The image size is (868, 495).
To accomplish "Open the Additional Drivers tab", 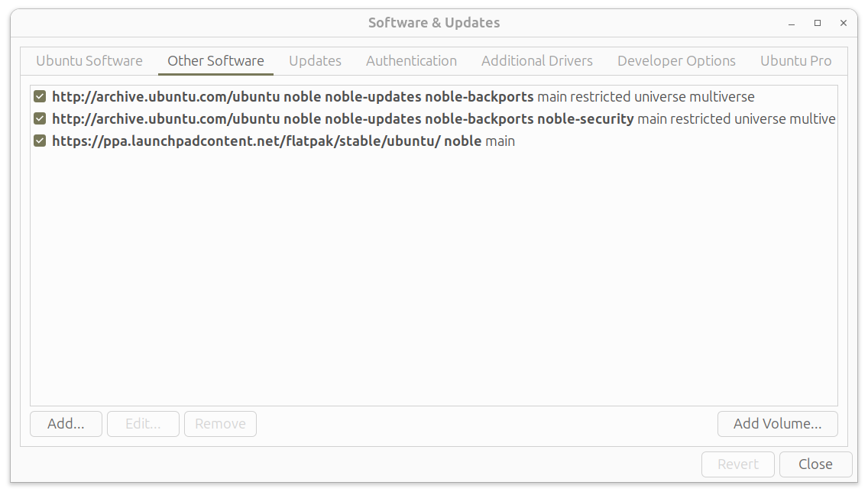I will click(x=536, y=61).
